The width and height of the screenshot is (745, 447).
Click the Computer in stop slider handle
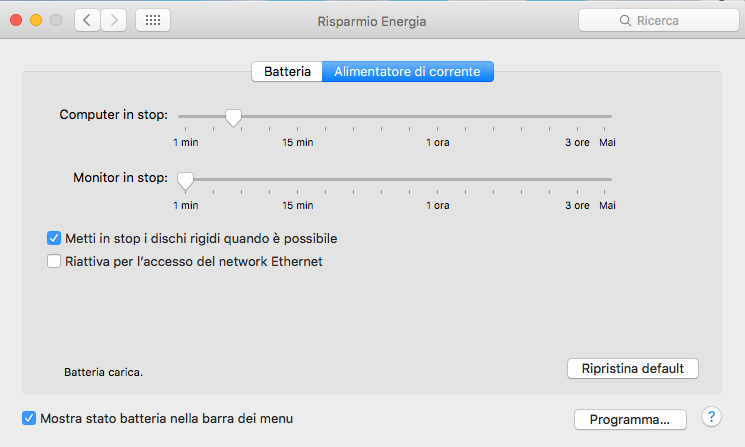(233, 118)
